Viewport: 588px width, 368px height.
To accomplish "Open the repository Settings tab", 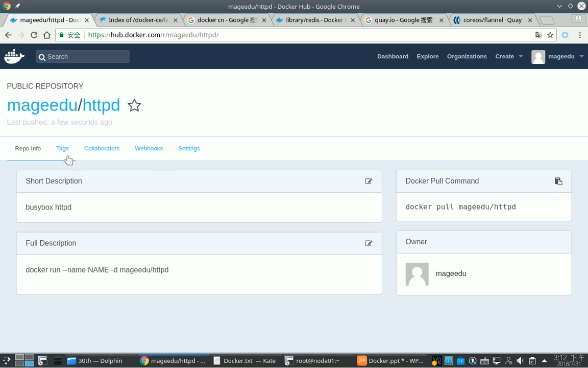I will coord(189,148).
